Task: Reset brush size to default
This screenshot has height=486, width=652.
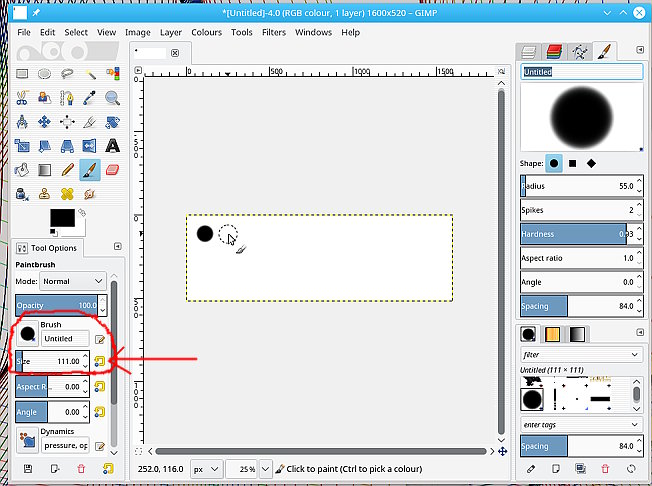Action: point(100,361)
